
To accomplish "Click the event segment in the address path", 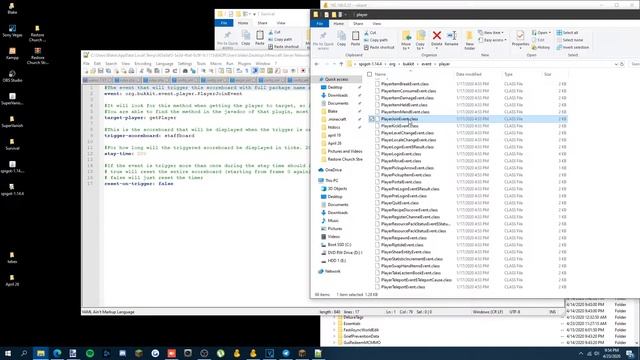I will click(426, 64).
